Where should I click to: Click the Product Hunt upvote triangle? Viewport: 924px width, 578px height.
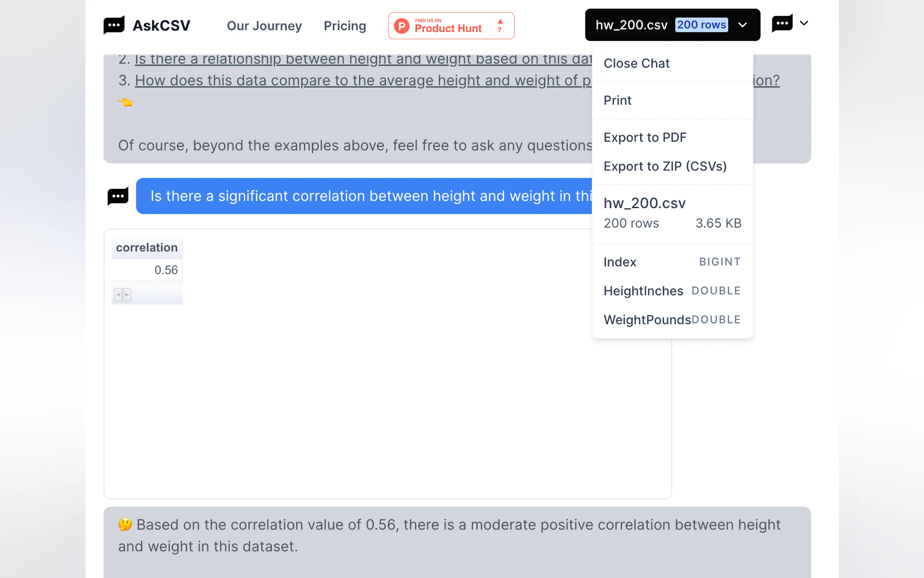500,22
